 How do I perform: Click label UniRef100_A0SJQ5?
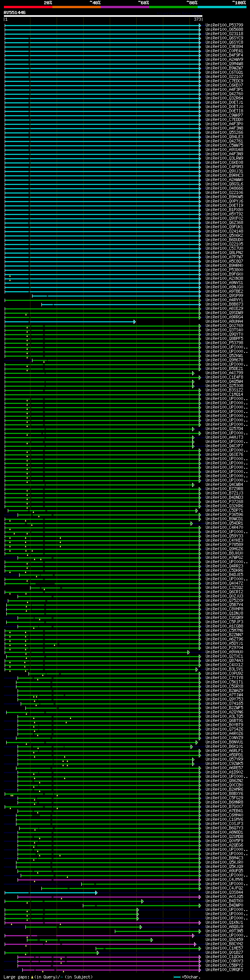224,896
